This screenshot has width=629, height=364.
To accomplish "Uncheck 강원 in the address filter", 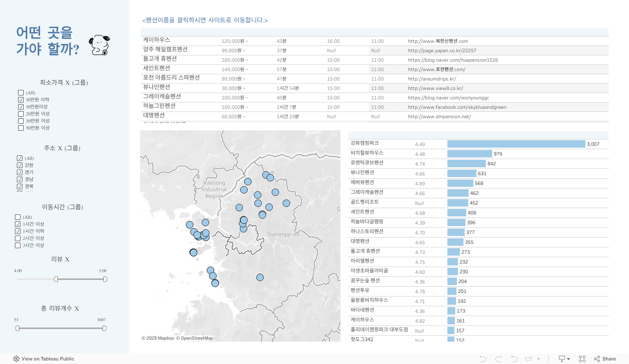I will tap(20, 165).
